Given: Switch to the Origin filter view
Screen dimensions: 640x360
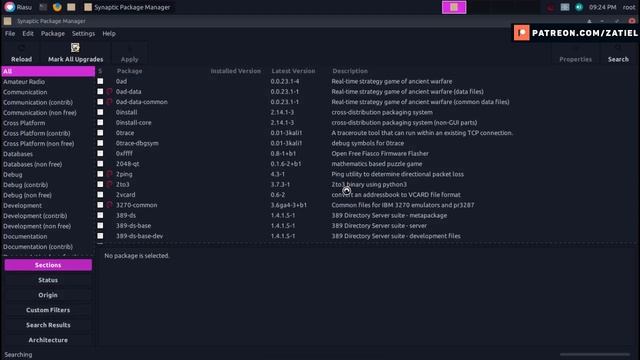Looking at the screenshot, I should click(x=48, y=295).
